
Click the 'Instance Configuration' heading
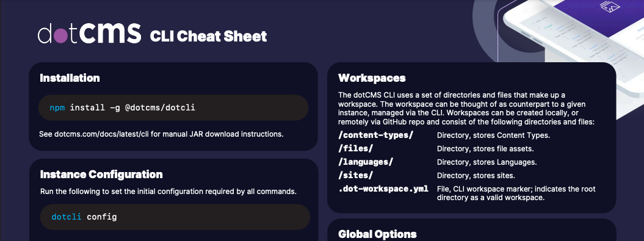coord(101,174)
